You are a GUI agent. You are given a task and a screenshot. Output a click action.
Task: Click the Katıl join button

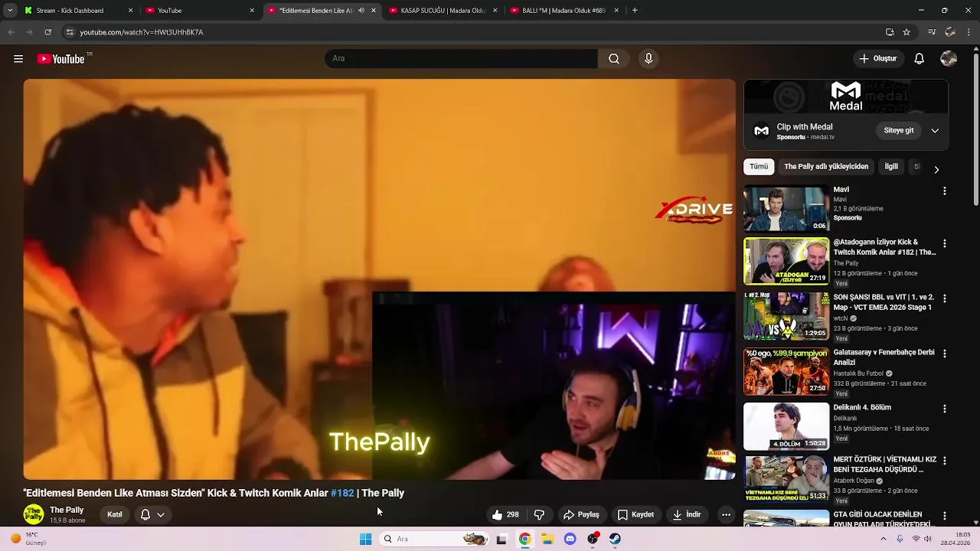point(114,515)
